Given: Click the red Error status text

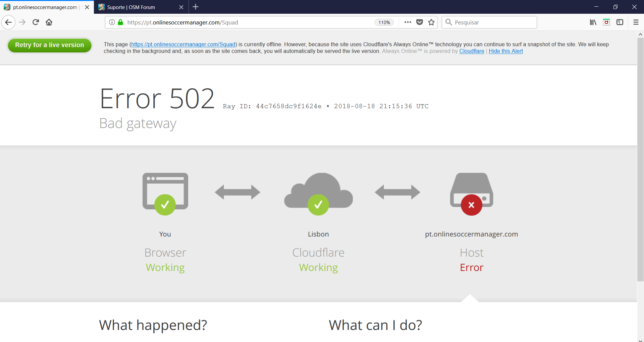Looking at the screenshot, I should [472, 267].
